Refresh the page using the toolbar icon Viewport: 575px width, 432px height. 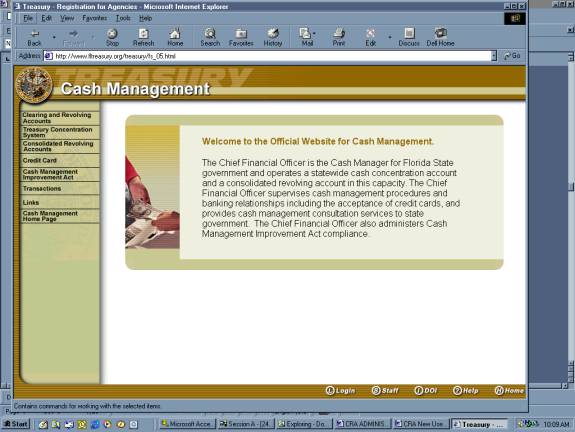tap(143, 34)
